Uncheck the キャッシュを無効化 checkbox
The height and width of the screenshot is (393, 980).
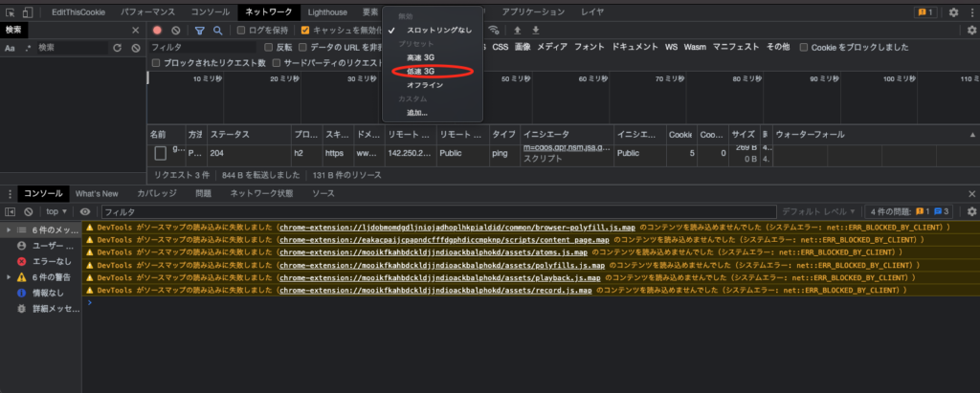(x=305, y=31)
